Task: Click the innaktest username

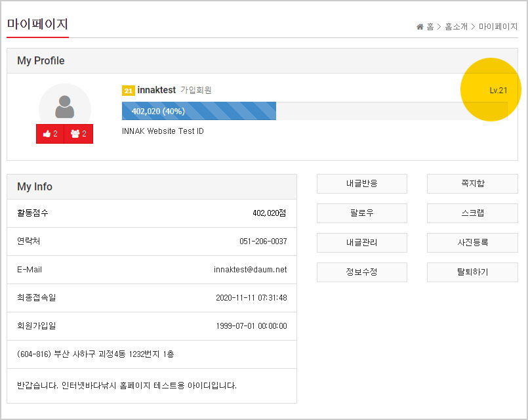Action: click(156, 91)
